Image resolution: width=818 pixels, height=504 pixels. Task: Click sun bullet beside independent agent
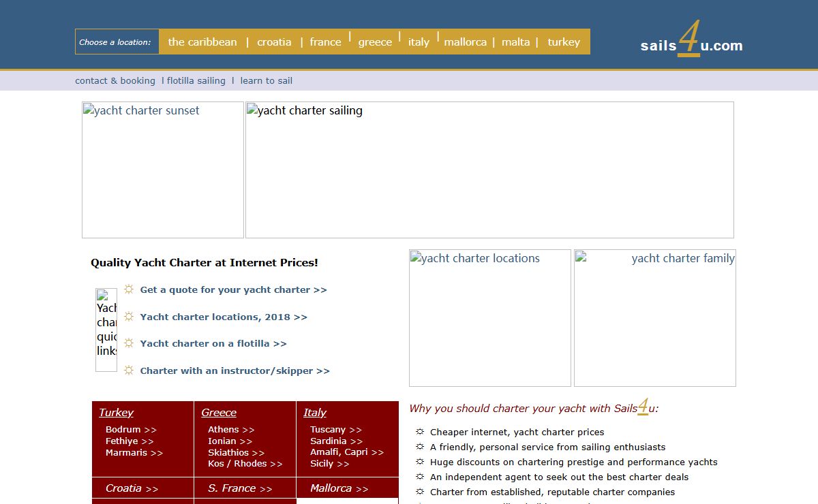point(420,476)
